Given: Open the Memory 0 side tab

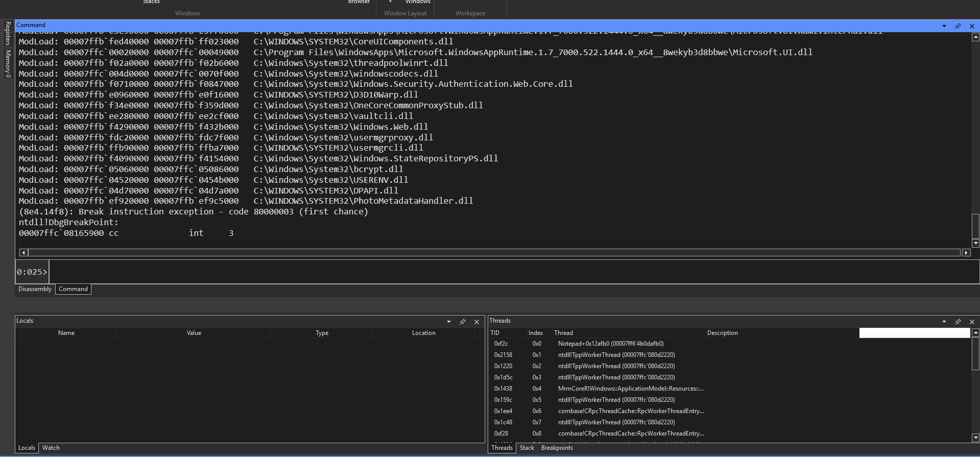Looking at the screenshot, I should click(x=8, y=63).
